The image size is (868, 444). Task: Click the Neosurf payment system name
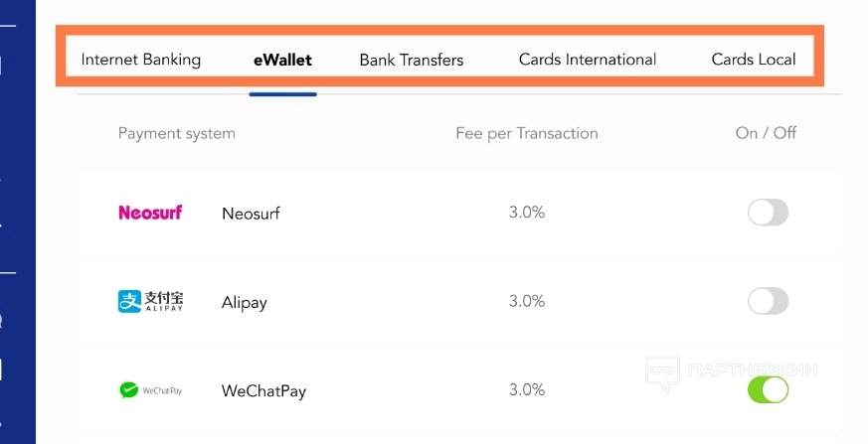pos(253,214)
